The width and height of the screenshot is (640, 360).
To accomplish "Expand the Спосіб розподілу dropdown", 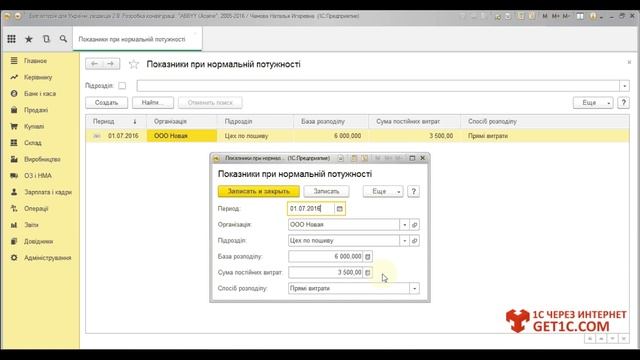I will (x=414, y=288).
